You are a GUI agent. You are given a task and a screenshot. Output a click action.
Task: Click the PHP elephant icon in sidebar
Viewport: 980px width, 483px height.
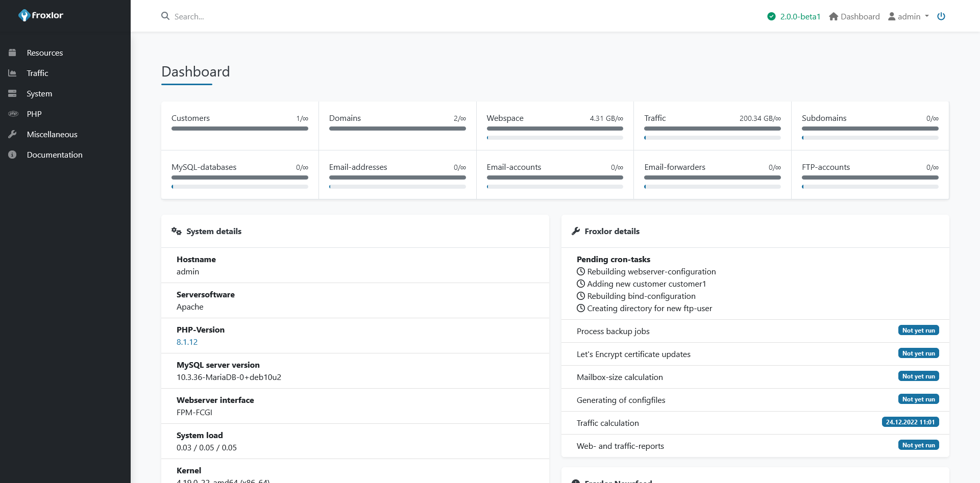[x=13, y=114]
